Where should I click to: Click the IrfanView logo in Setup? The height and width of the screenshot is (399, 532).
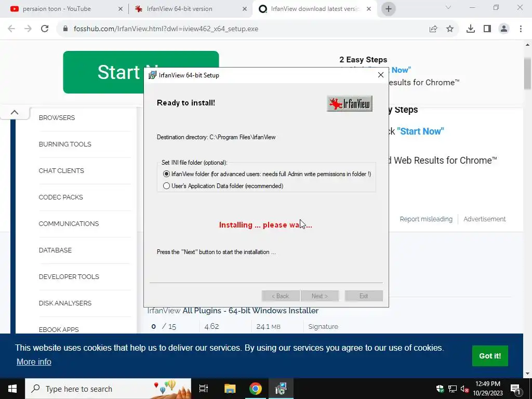[x=350, y=103]
